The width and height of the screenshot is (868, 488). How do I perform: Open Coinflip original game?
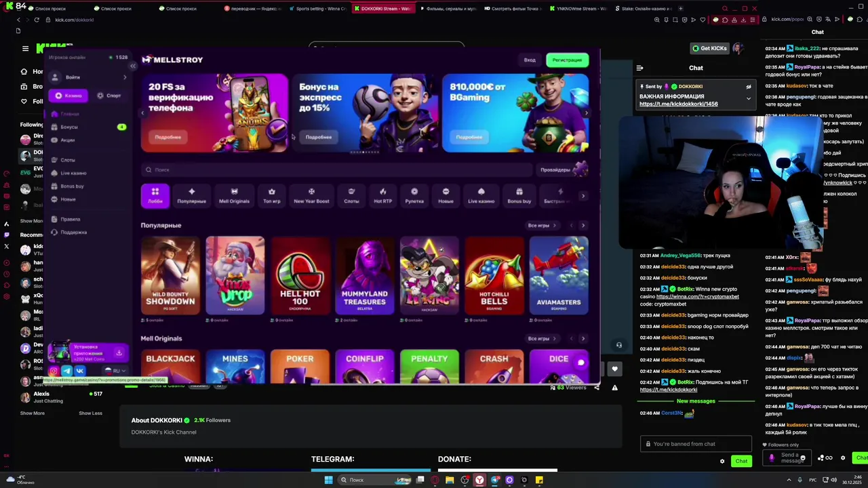[x=365, y=366]
